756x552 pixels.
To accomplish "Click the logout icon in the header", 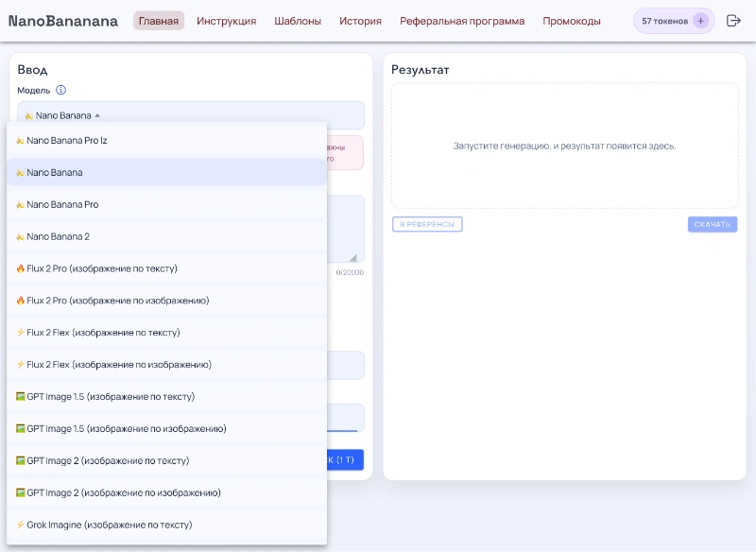I will (733, 21).
